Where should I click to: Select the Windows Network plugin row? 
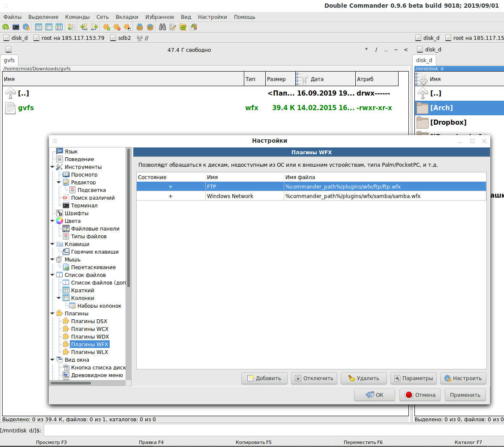tap(230, 196)
